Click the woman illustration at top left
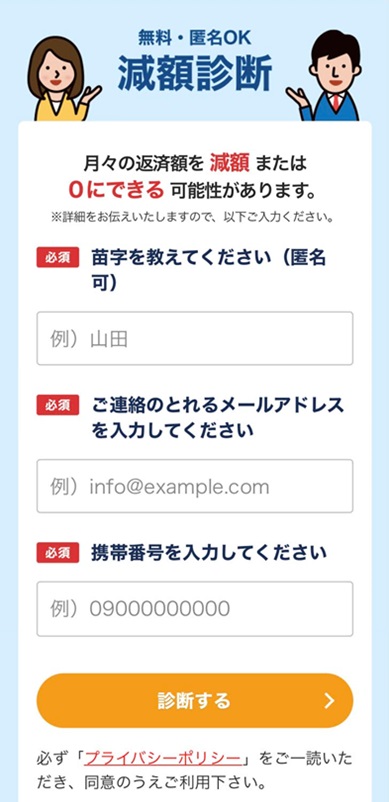Viewport: 389px width, 802px height. click(x=63, y=79)
